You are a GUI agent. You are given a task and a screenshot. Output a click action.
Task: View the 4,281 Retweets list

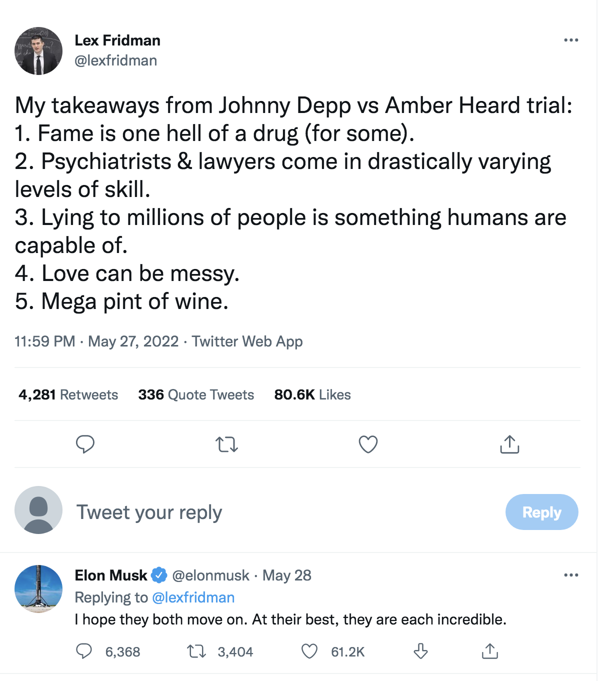click(x=68, y=395)
